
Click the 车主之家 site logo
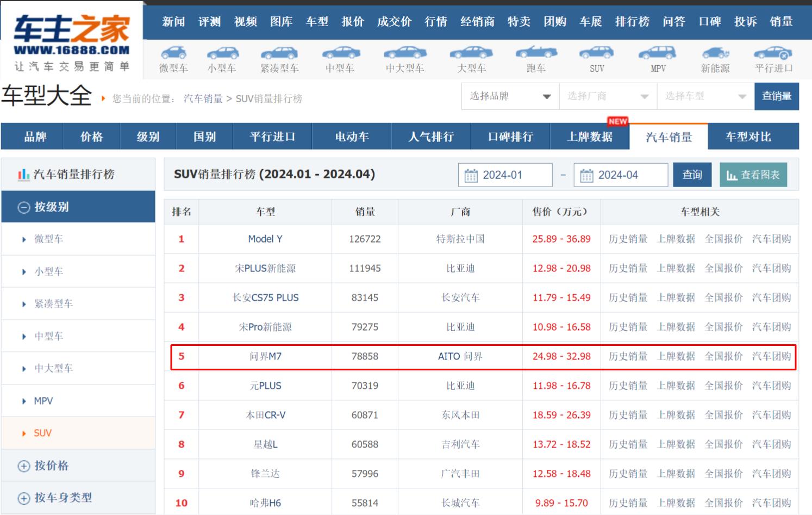[72, 42]
